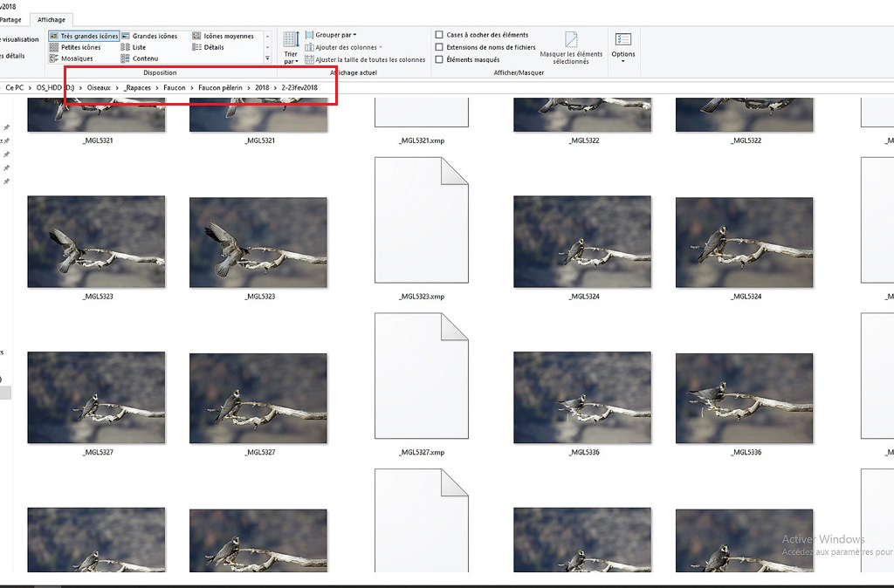The width and height of the screenshot is (894, 588).
Task: Switch to Grandes icônes view
Action: click(149, 37)
